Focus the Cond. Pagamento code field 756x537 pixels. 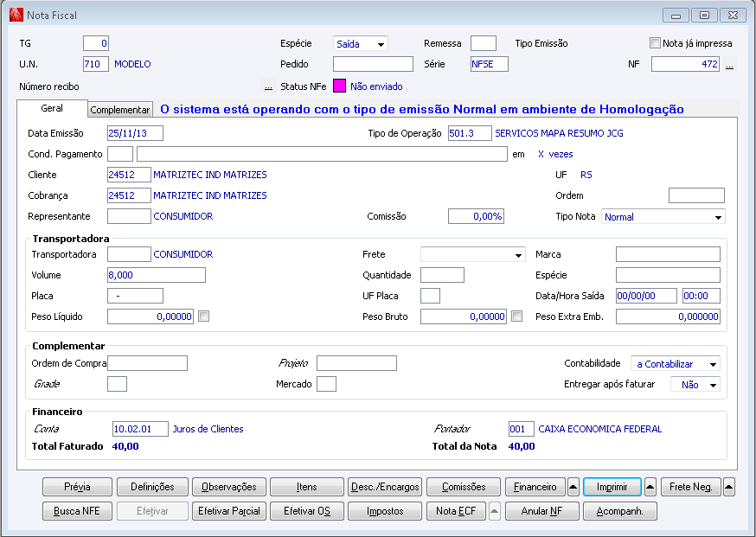pyautogui.click(x=120, y=154)
